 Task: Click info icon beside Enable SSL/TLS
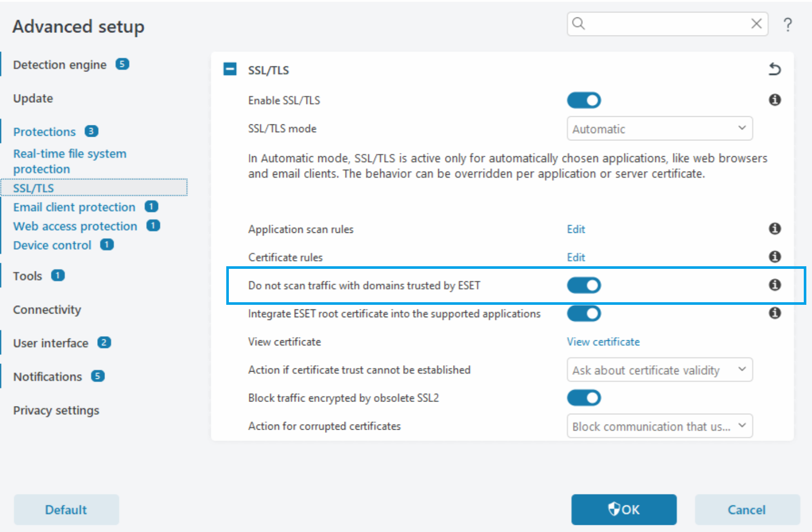pyautogui.click(x=774, y=100)
